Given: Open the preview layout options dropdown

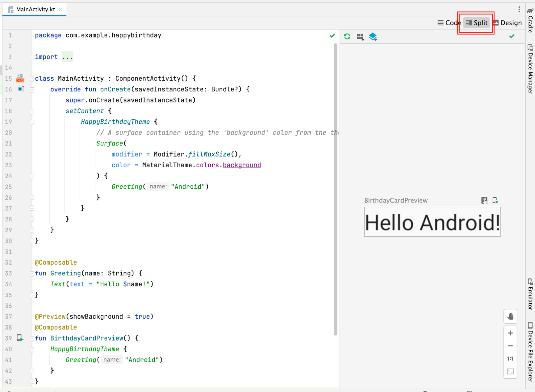Looking at the screenshot, I should [x=360, y=37].
